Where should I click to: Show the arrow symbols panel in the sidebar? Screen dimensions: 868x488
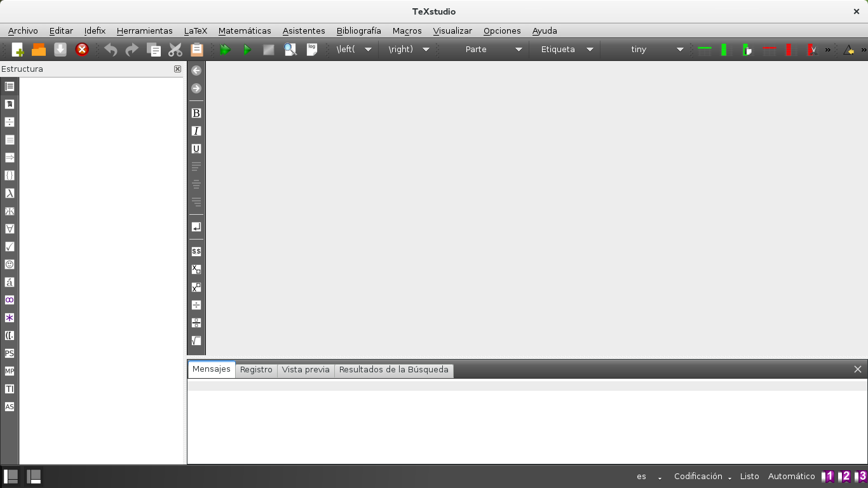[x=10, y=158]
